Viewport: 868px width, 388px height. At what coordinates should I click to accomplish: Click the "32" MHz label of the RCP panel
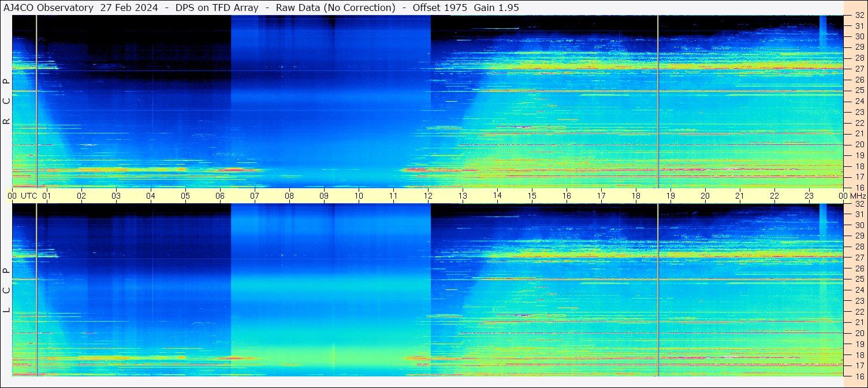[x=859, y=16]
